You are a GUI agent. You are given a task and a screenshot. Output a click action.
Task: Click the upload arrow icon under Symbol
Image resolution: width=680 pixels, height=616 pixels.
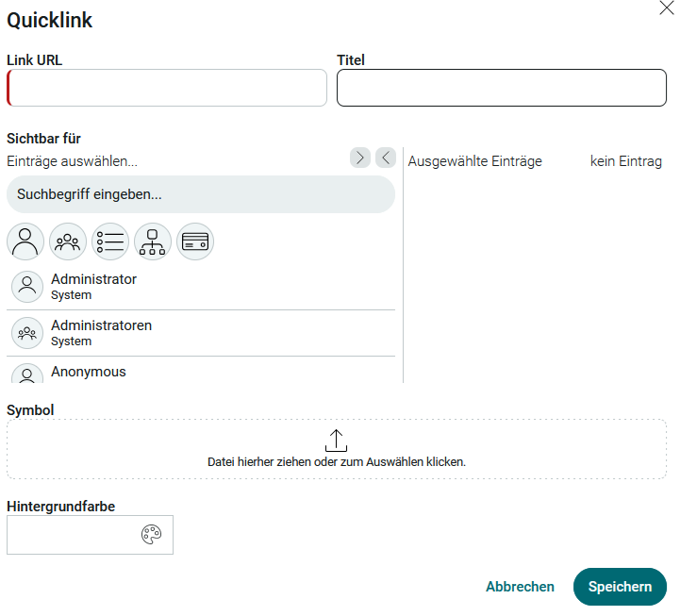pos(336,441)
